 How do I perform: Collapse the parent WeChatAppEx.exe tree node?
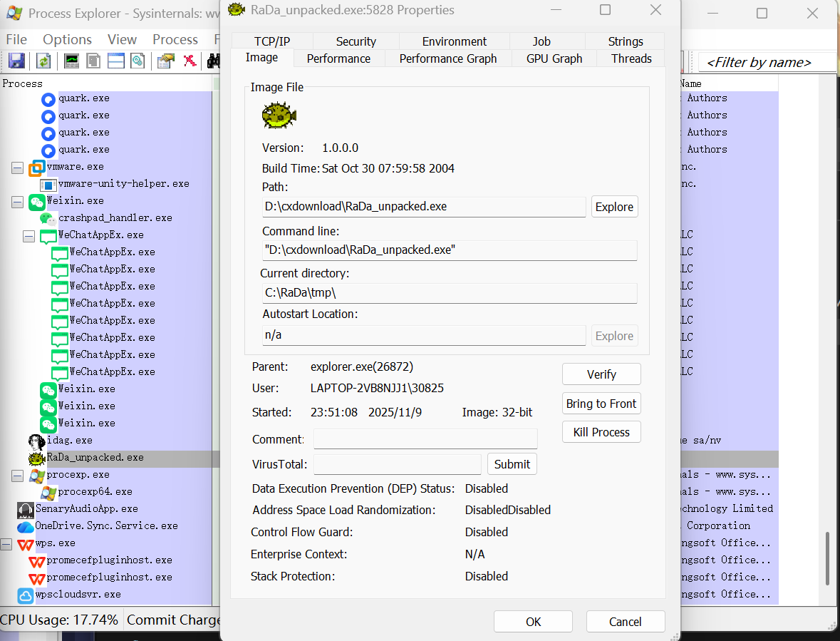click(29, 236)
